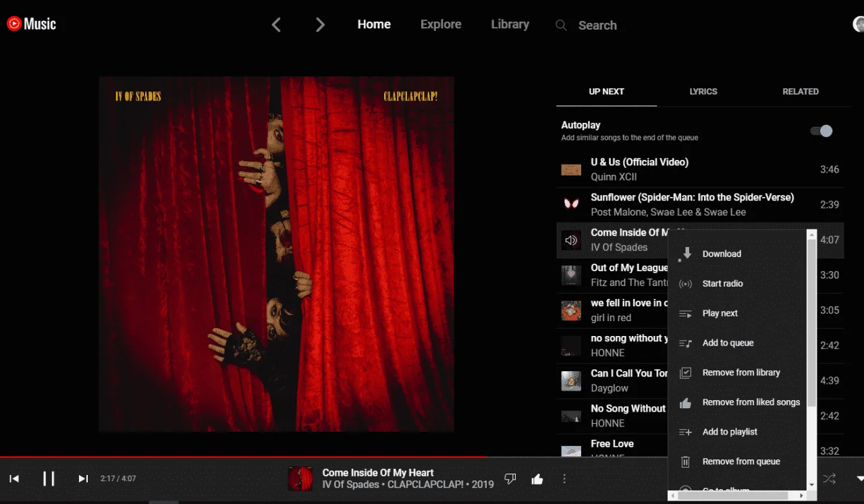Click the Play next icon
864x504 pixels.
pyautogui.click(x=686, y=313)
